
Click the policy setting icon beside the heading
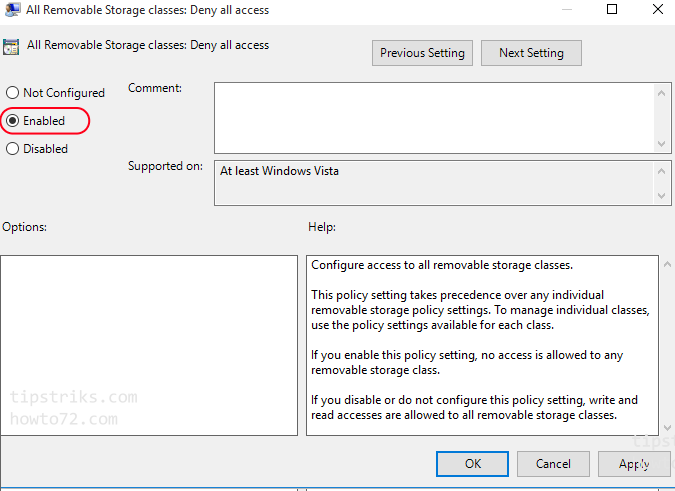pos(11,46)
